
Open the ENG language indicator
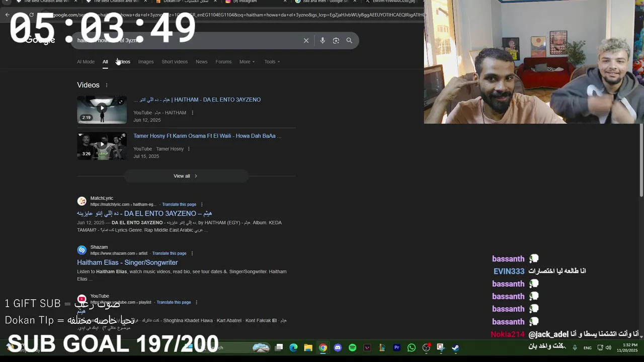click(x=588, y=347)
